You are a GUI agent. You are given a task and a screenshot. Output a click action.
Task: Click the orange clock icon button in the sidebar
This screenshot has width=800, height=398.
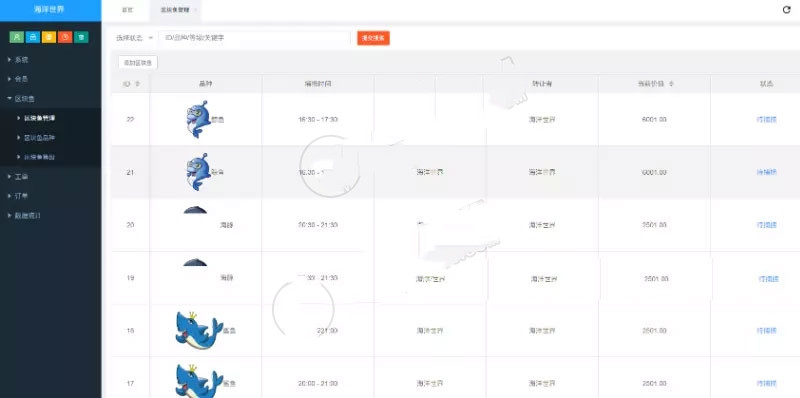pos(65,37)
